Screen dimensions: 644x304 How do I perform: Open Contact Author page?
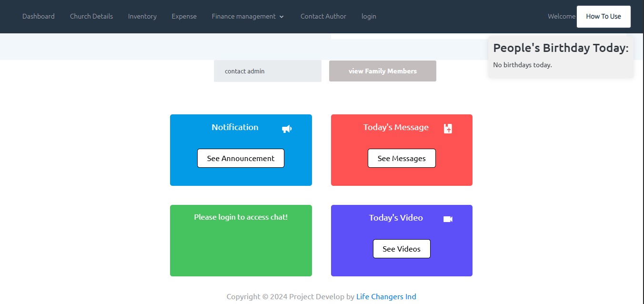[x=323, y=16]
